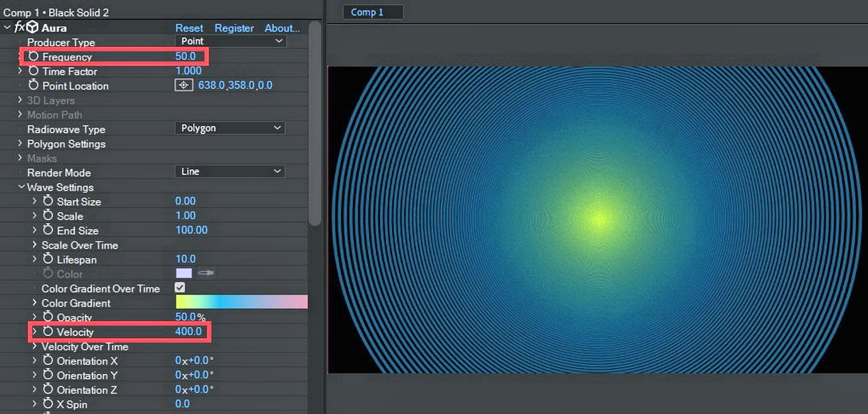This screenshot has width=868, height=414.
Task: Open the Producer Type dropdown
Action: [230, 41]
